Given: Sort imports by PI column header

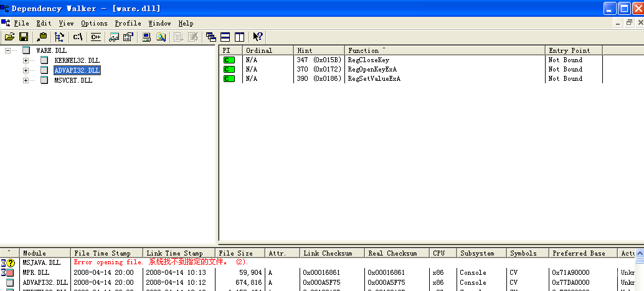Looking at the screenshot, I should (230, 50).
